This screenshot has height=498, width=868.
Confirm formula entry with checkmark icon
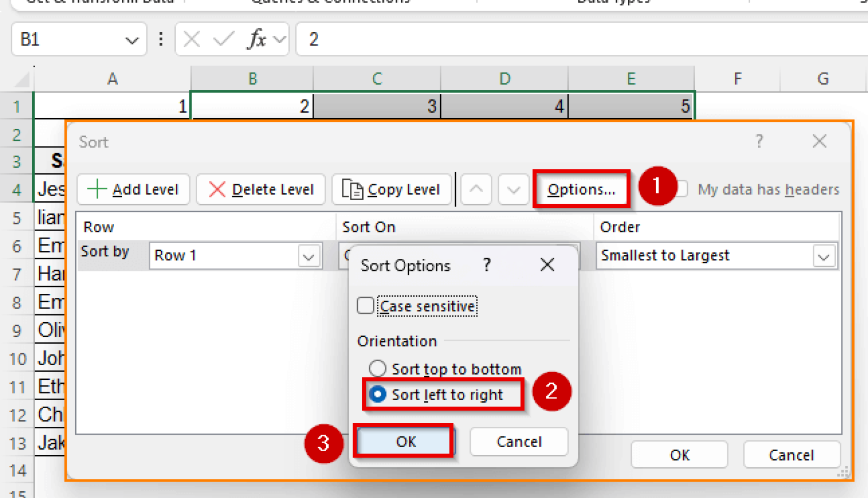coord(224,39)
